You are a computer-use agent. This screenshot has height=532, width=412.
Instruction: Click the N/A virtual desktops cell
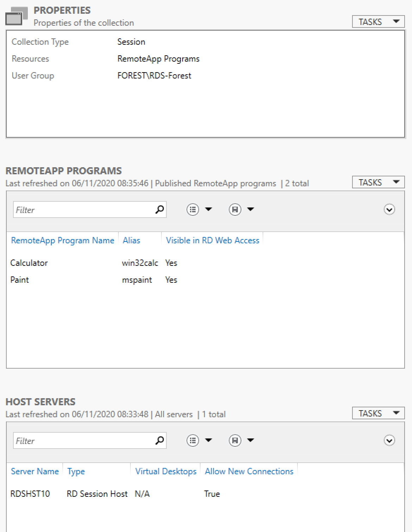tap(142, 494)
